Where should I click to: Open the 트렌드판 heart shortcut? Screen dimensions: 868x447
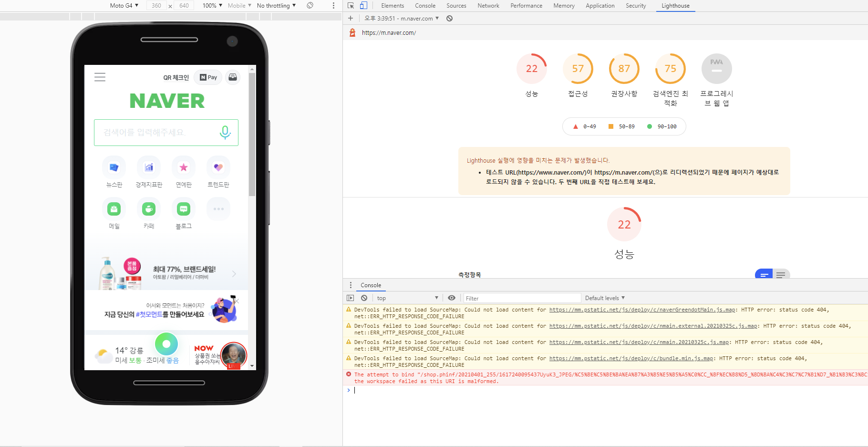pyautogui.click(x=218, y=167)
